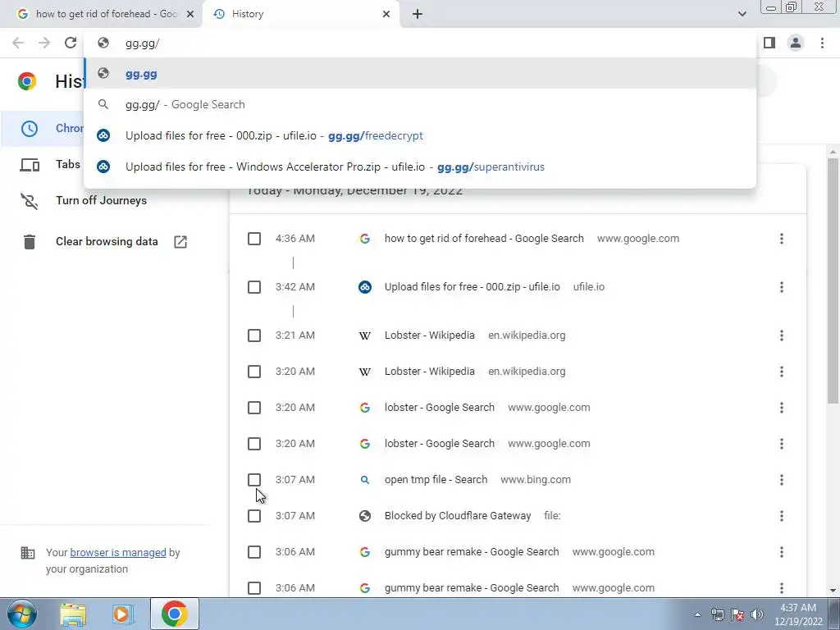Pick the gg.gg/freedecrypt suggestion
The width and height of the screenshot is (840, 630).
(420, 135)
